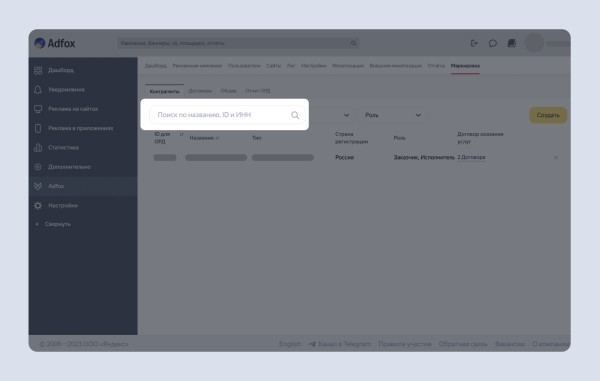Screen dimensions: 600x381
Task: Delete the Россия contractor row via ×
Action: (x=556, y=157)
